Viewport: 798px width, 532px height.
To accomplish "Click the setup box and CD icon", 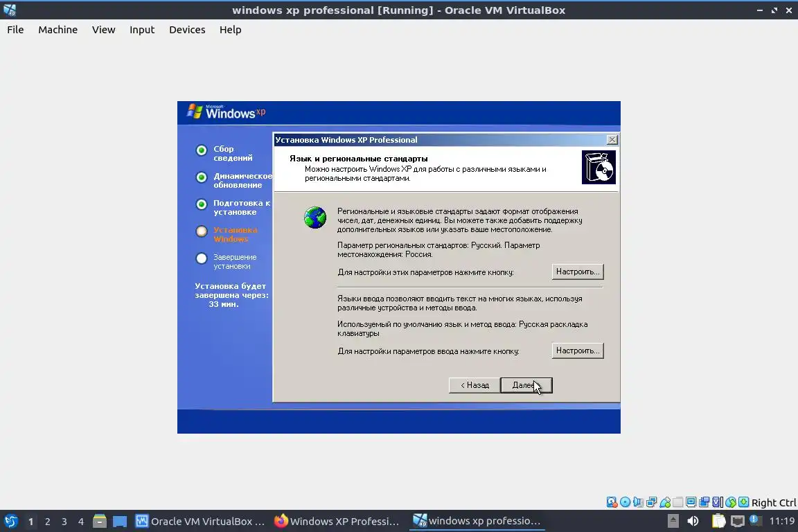I will click(x=598, y=167).
